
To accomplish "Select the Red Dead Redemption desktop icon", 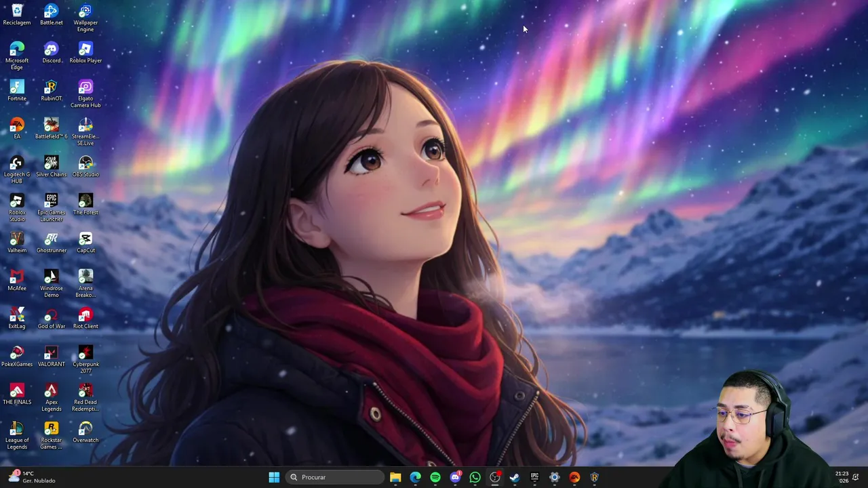I will (x=85, y=398).
